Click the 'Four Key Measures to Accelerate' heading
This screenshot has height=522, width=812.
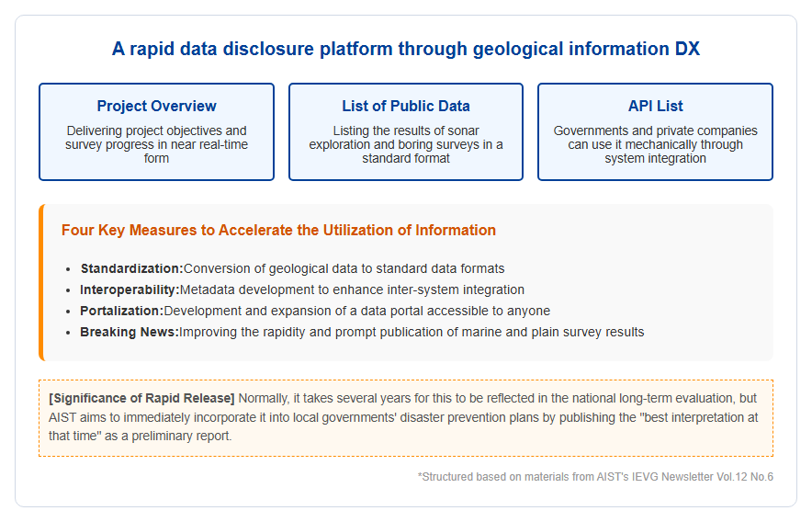[278, 230]
